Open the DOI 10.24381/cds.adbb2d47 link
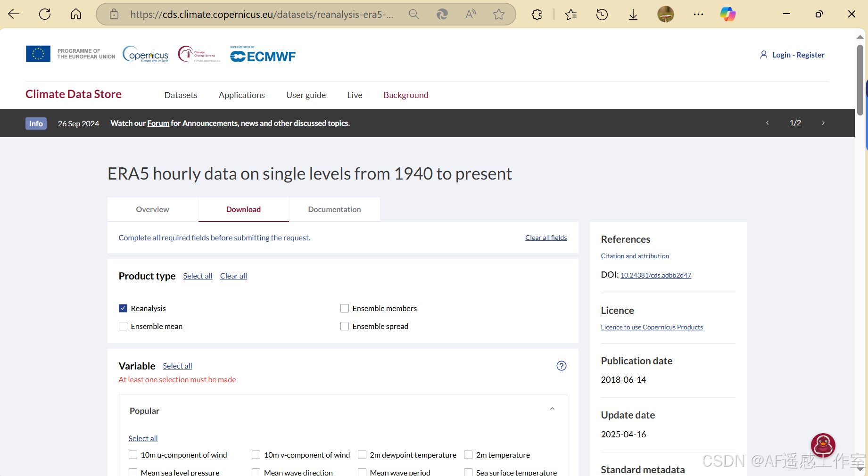This screenshot has height=476, width=868. (x=656, y=275)
